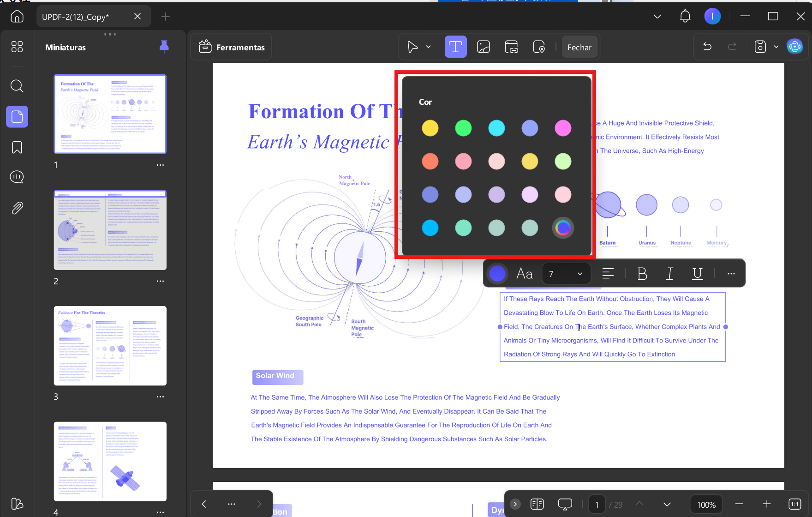Toggle underline formatting

coord(698,274)
